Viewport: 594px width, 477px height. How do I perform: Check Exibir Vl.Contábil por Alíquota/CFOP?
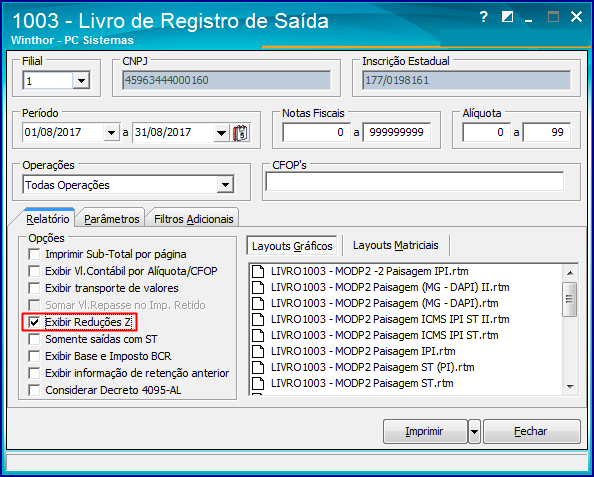pos(34,271)
